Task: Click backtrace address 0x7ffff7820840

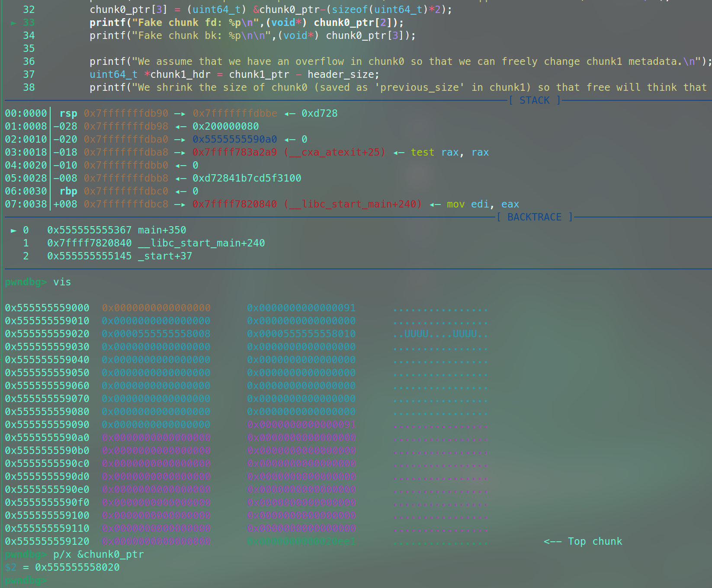Action: click(x=90, y=243)
